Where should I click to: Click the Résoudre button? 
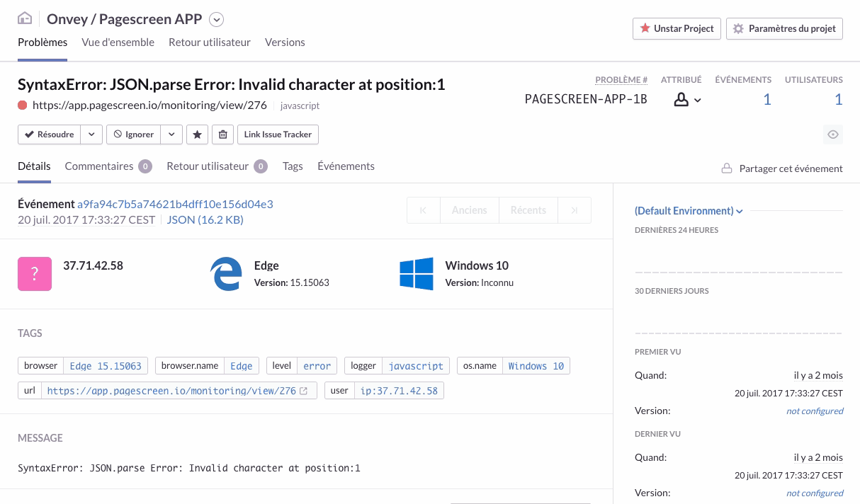[x=49, y=134]
